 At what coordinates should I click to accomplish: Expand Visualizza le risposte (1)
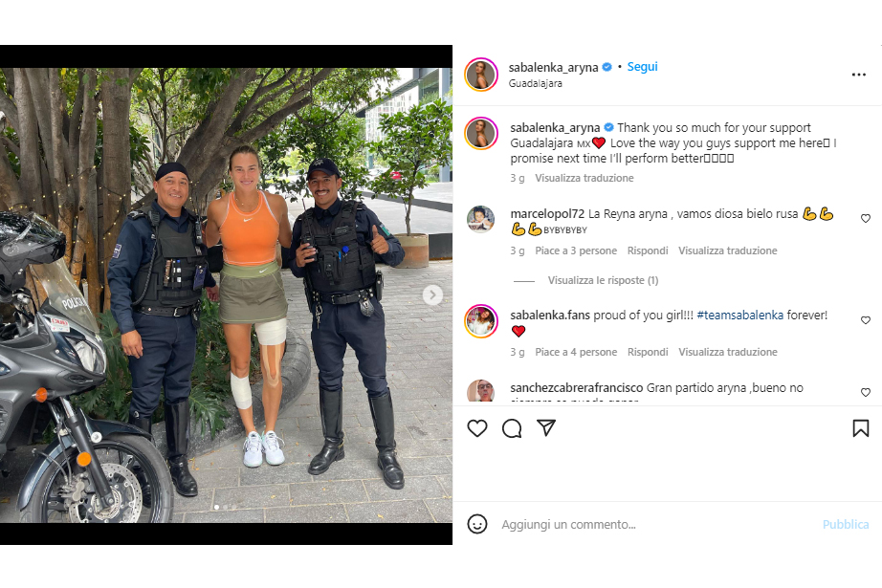[x=603, y=280]
